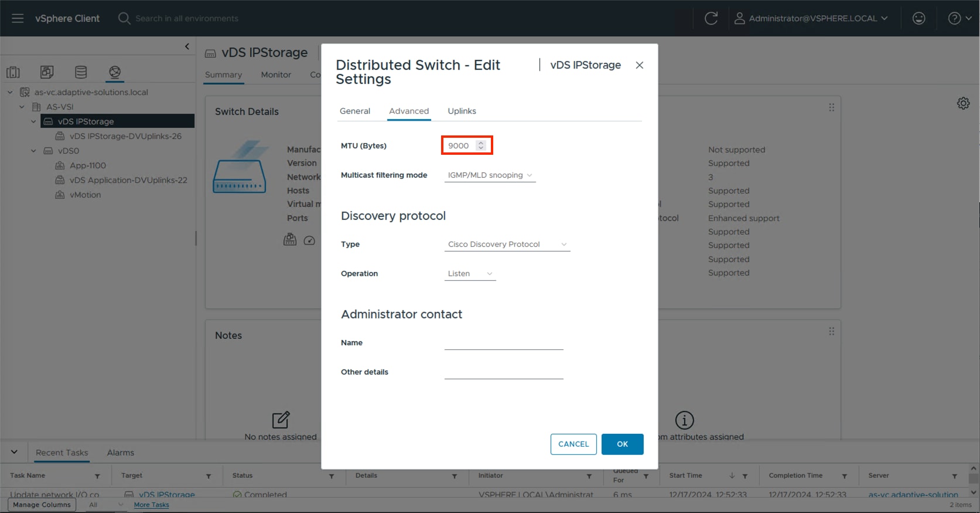Click the custom attributes info icon
Screen dimensions: 980x513
tap(684, 420)
